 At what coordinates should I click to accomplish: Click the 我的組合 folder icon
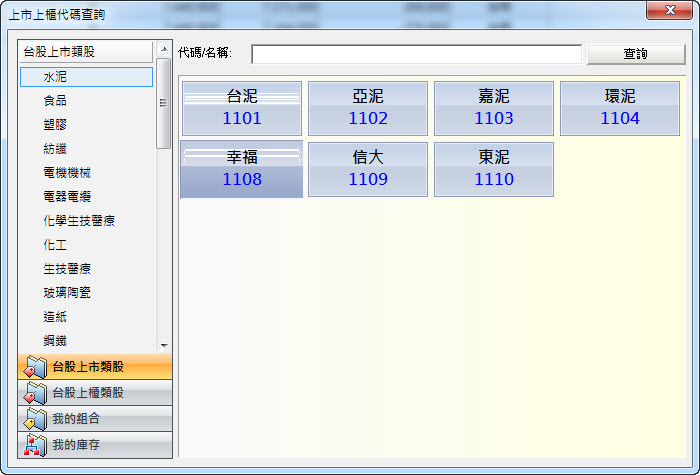(x=36, y=419)
